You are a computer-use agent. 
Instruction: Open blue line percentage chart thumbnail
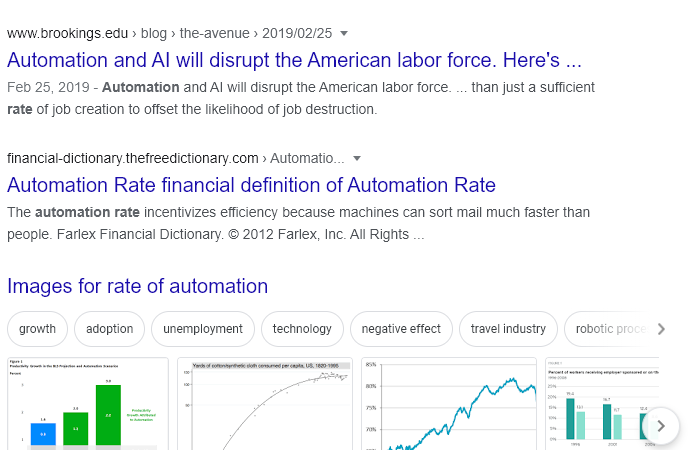[x=449, y=404]
